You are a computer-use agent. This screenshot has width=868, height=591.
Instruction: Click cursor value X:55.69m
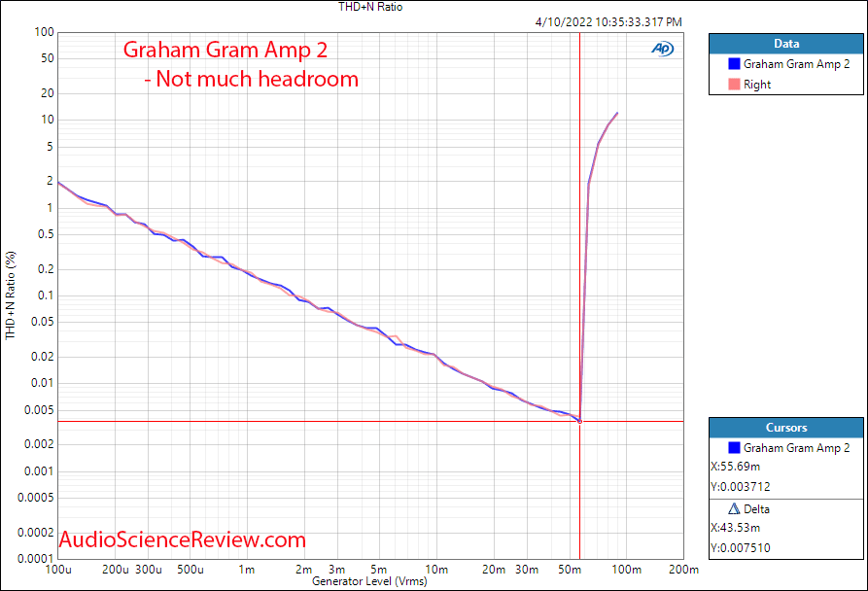point(736,467)
